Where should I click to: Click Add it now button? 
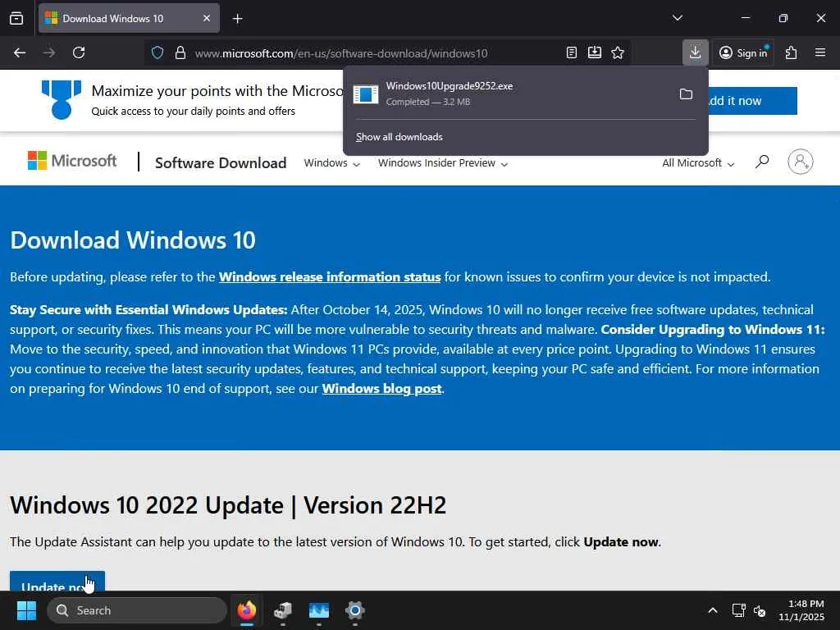pyautogui.click(x=753, y=101)
